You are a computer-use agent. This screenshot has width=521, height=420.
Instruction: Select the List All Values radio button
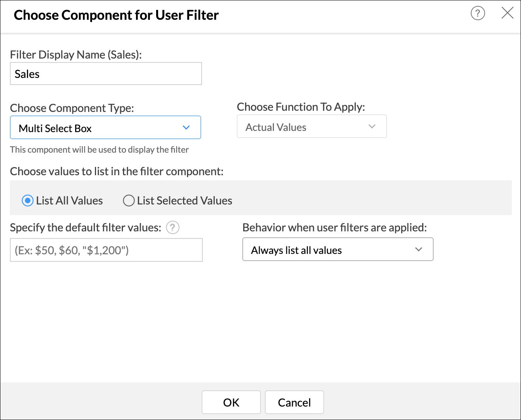(x=27, y=201)
